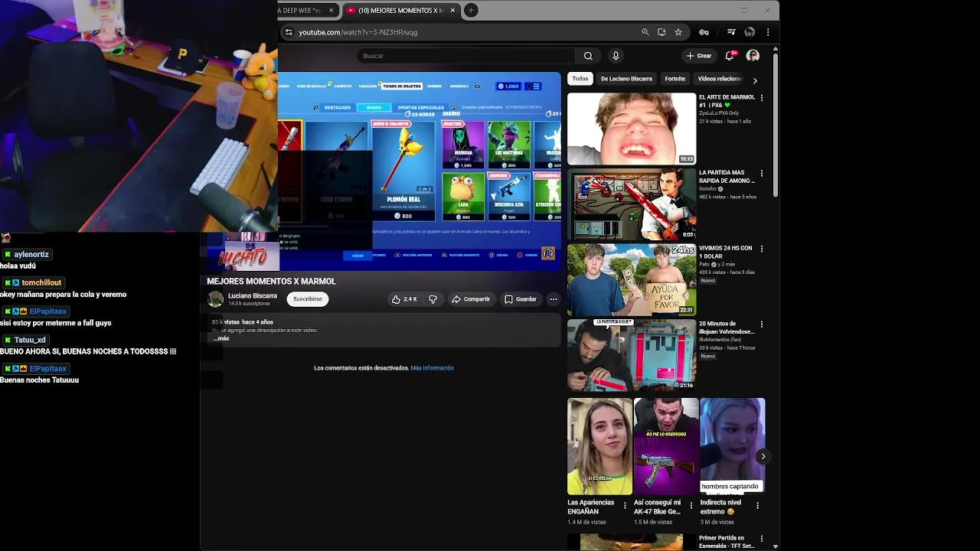Open Indirecta nivel extremo short

733,446
